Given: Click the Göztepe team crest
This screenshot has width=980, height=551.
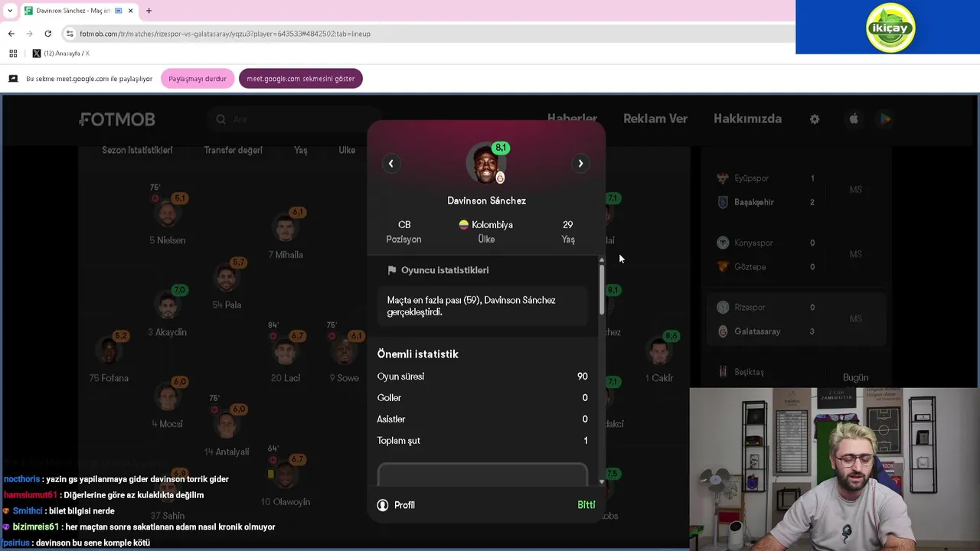Looking at the screenshot, I should pos(722,267).
